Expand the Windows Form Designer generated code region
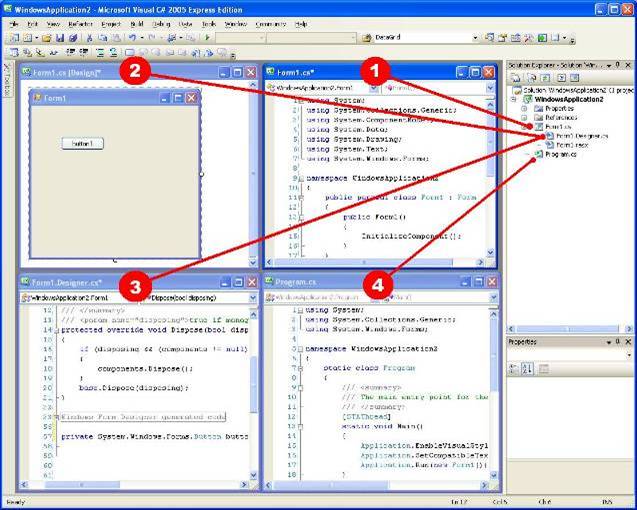 (56, 417)
